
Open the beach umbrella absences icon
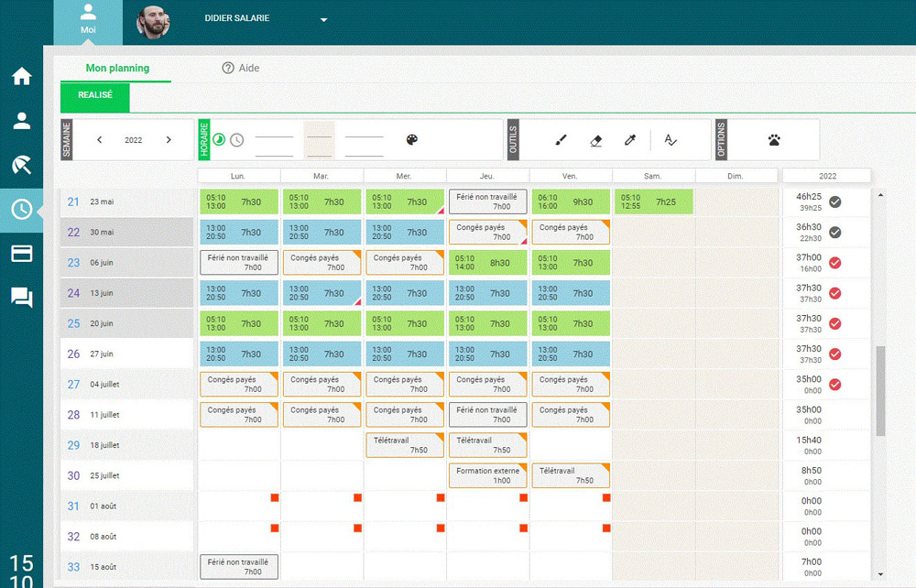click(22, 165)
